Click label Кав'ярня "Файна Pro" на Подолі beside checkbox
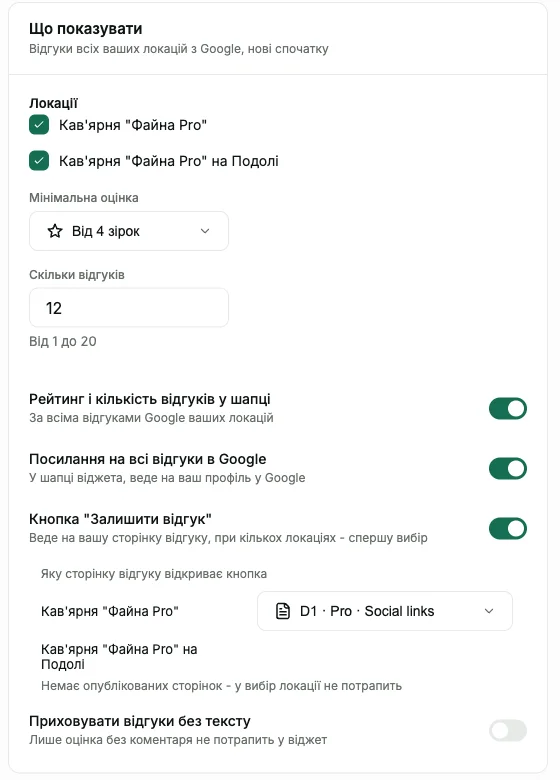This screenshot has height=780, width=560. (169, 161)
